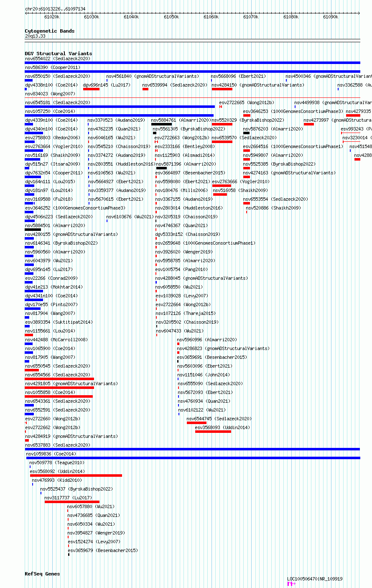Image resolution: width=372 pixels, height=588 pixels.
Task: Open variant nsv586390 (Cooper2011)
Action: click(x=53, y=67)
